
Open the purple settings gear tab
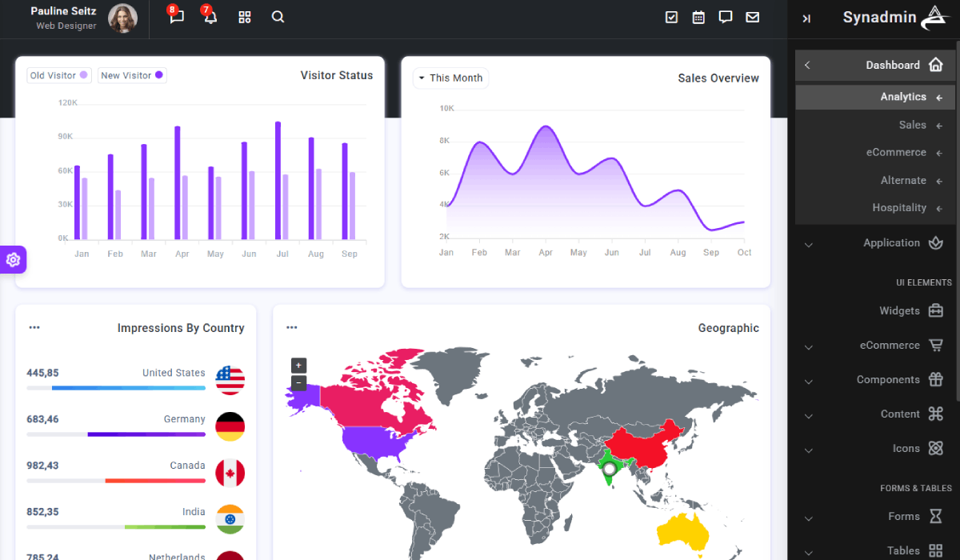click(13, 259)
